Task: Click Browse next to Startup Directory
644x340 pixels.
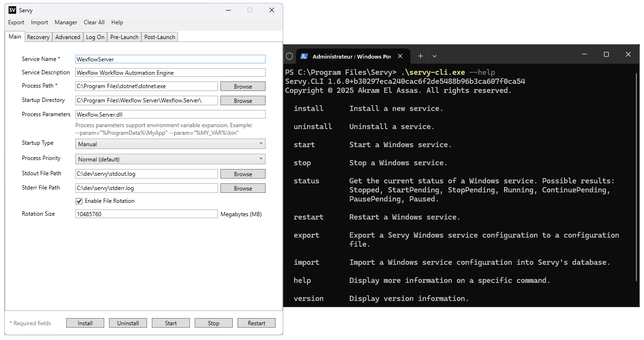Action: click(243, 101)
